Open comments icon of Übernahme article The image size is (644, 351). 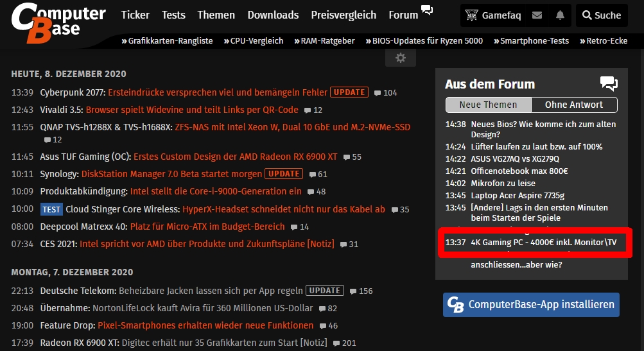tap(322, 309)
